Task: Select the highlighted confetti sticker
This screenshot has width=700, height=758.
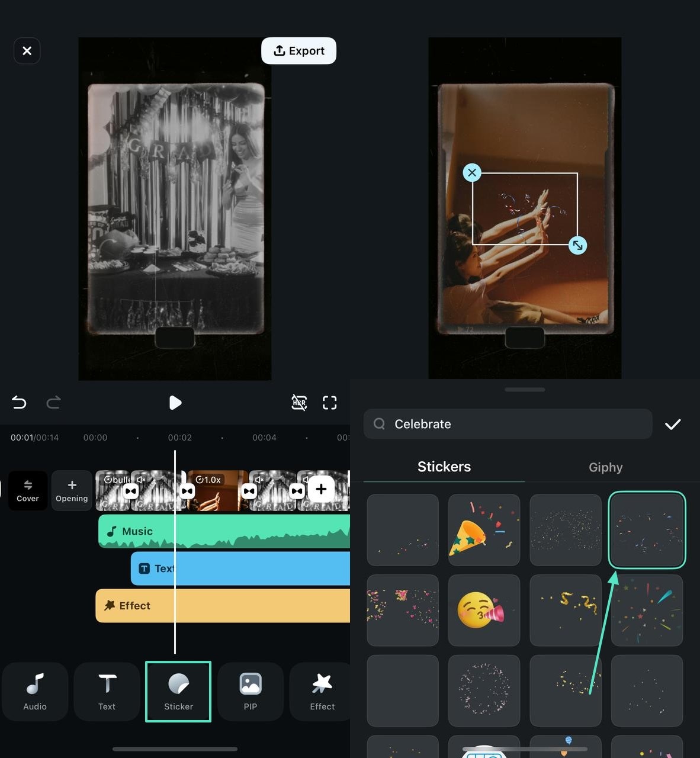Action: click(x=647, y=530)
